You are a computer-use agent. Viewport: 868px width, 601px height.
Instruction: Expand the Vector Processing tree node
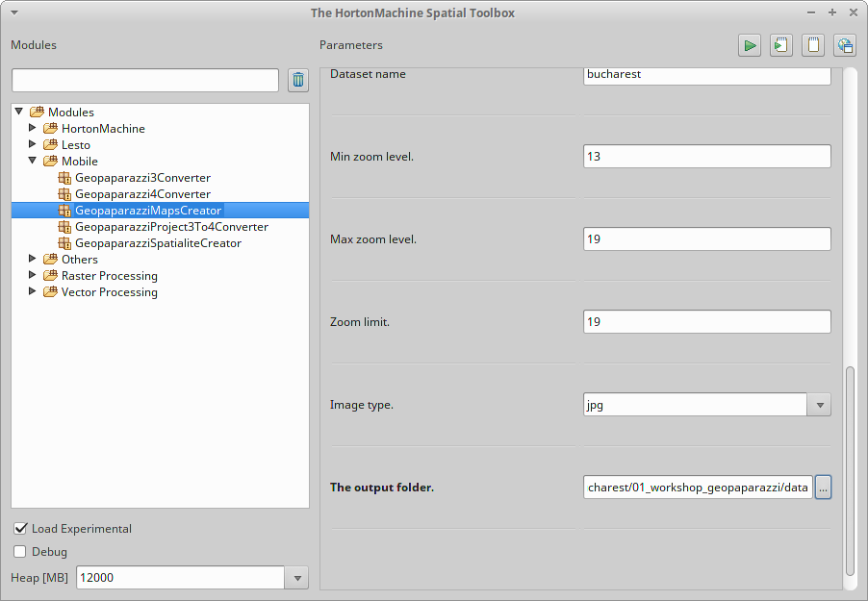tap(32, 291)
